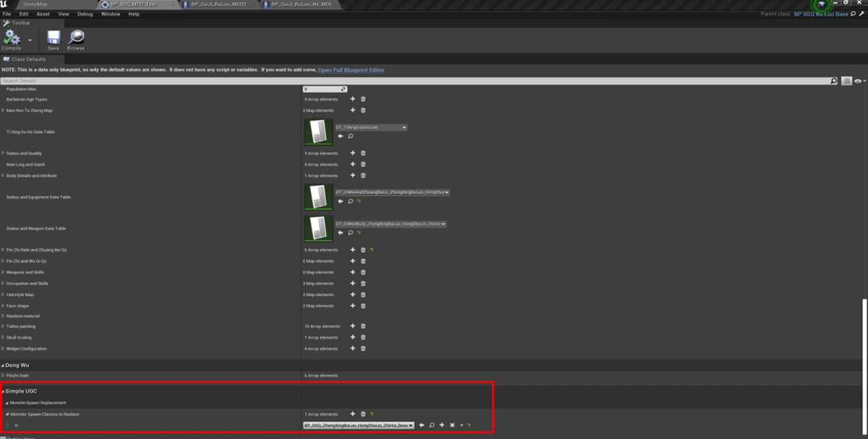Open BP_SGQ_ZhongXingBuLuo class dropdown
This screenshot has width=868, height=439.
coord(359,425)
